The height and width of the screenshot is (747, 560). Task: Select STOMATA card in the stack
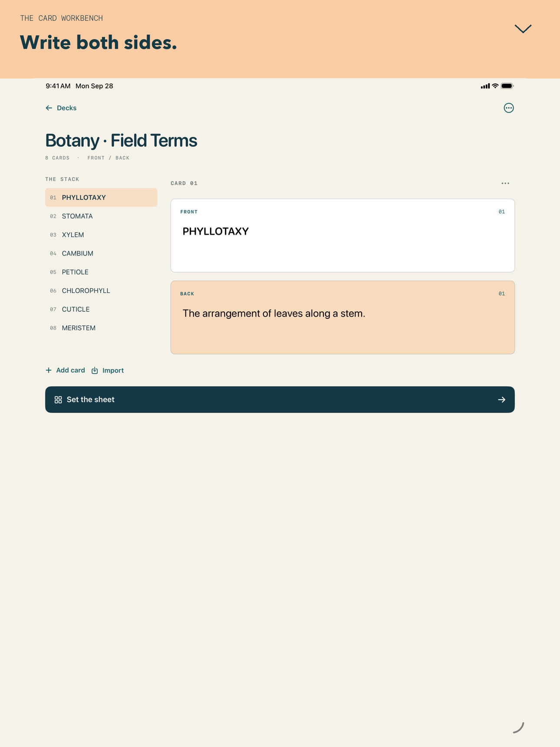101,216
